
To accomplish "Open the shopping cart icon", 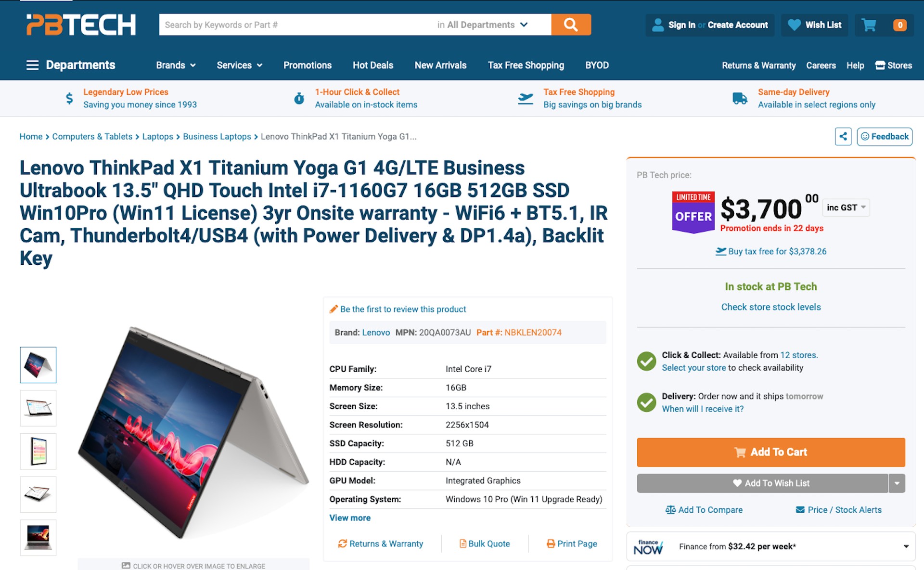I will coord(869,25).
